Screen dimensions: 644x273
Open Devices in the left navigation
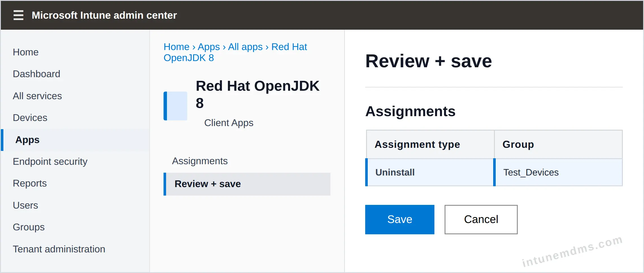coord(30,118)
